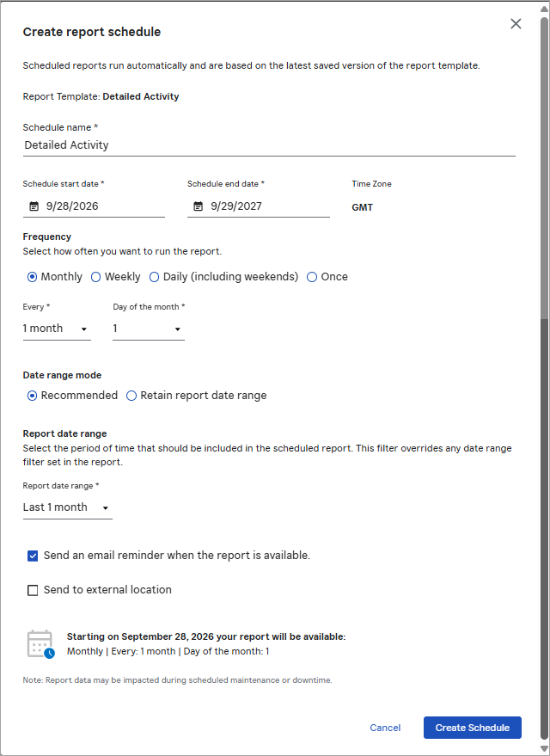The image size is (550, 756).
Task: Enable Send to external location
Action: (33, 590)
